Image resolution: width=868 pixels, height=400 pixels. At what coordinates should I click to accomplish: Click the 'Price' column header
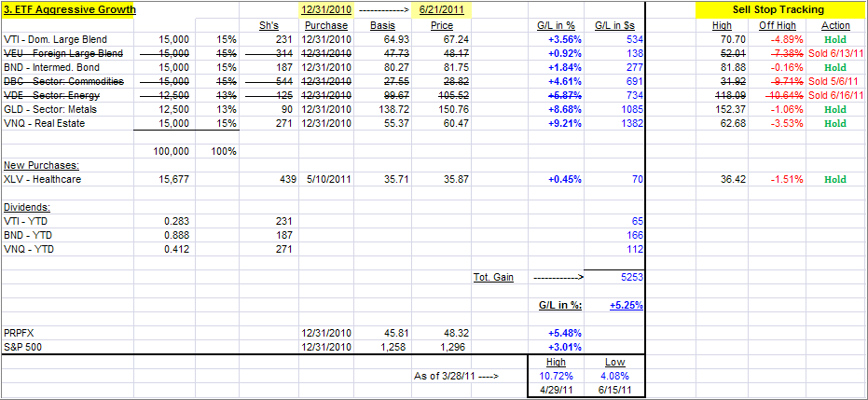442,25
